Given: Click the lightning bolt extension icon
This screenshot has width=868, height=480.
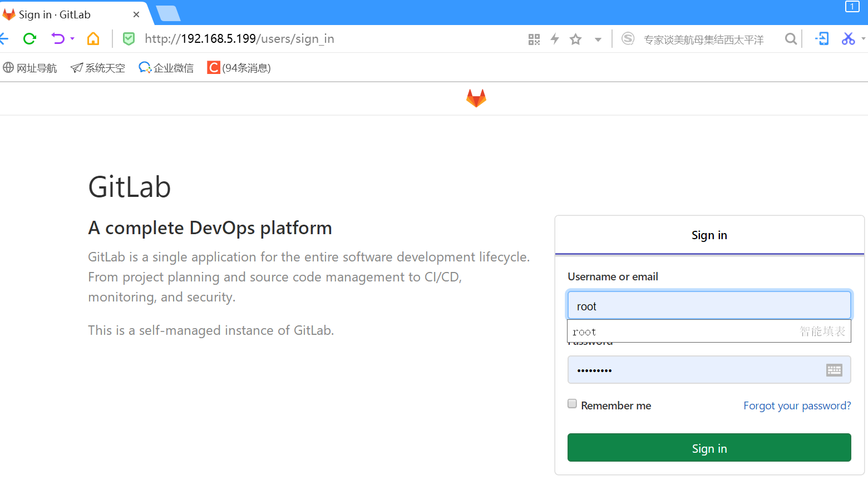Looking at the screenshot, I should coord(555,39).
